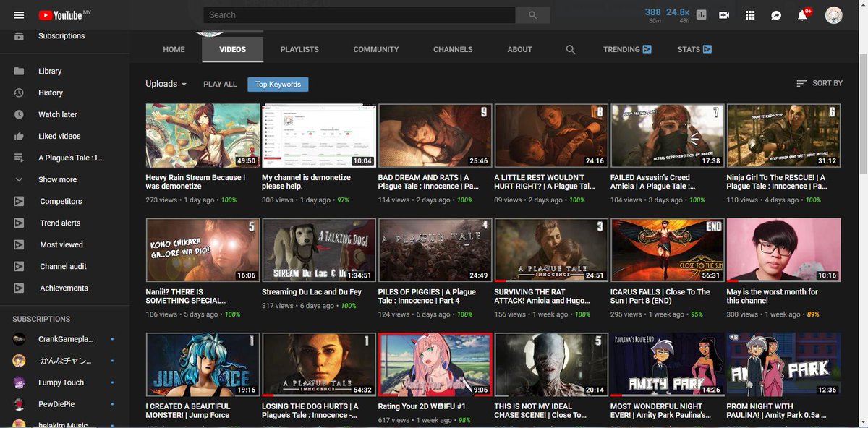
Task: Click the Top Keywords button
Action: (278, 85)
